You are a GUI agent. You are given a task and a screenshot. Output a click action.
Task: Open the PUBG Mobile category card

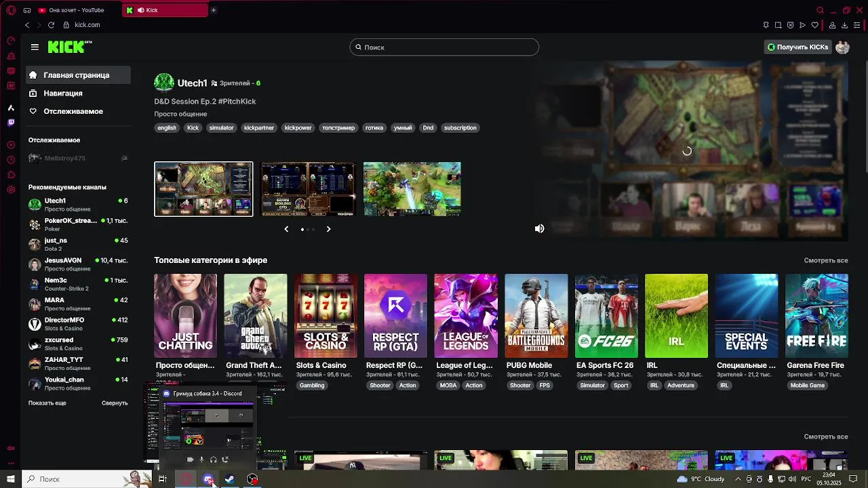pos(536,316)
